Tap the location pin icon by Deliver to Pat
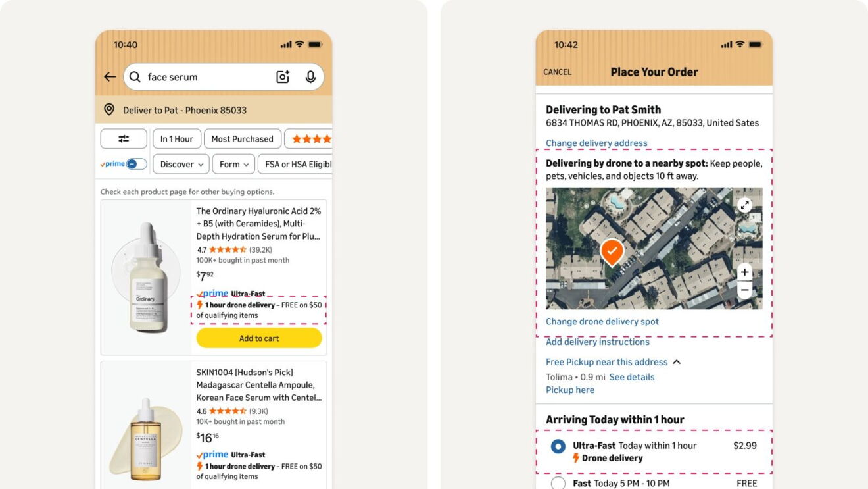The height and width of the screenshot is (489, 868). coord(109,110)
